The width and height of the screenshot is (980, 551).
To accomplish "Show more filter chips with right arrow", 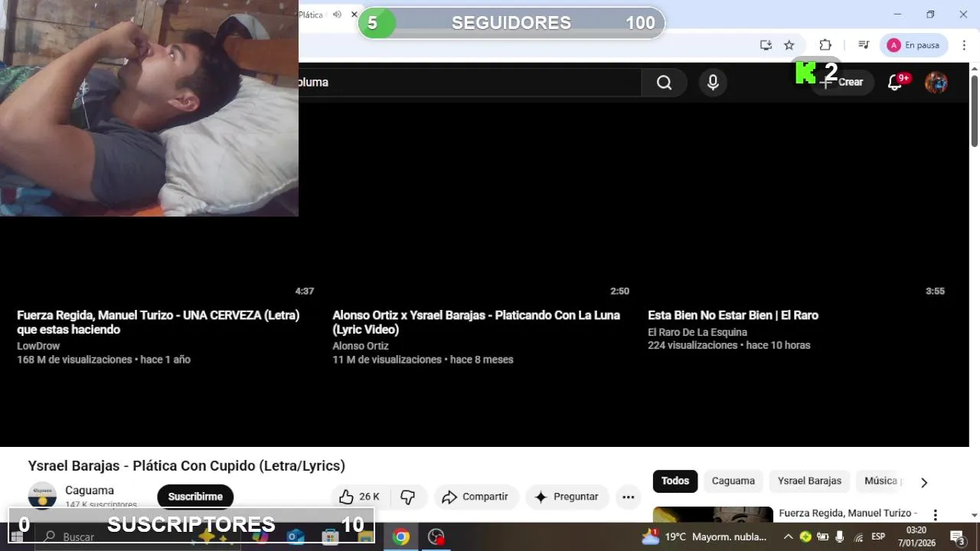I will coord(924,482).
